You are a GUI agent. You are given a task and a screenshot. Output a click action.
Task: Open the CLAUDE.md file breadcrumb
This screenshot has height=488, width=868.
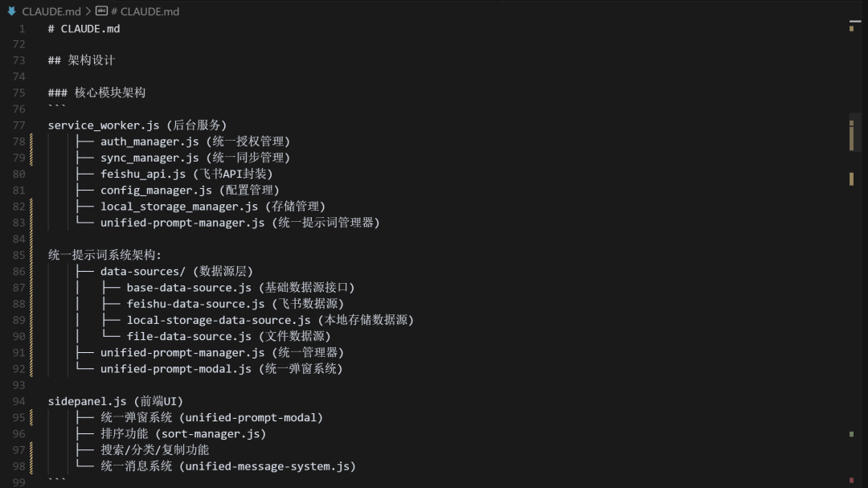(x=51, y=11)
